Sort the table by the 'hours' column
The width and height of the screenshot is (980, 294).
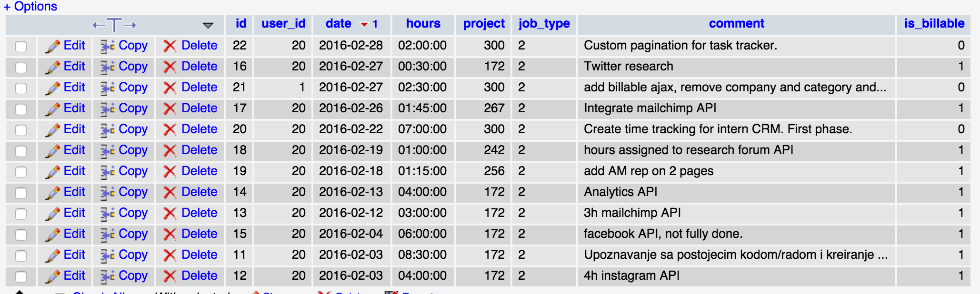423,23
